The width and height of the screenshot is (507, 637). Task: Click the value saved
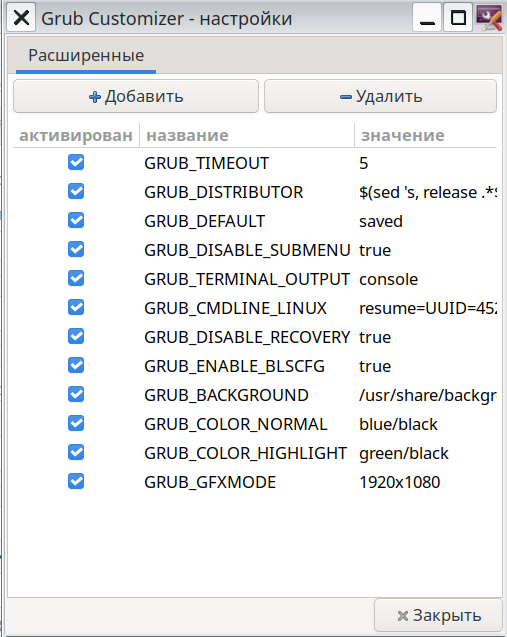[x=381, y=221]
